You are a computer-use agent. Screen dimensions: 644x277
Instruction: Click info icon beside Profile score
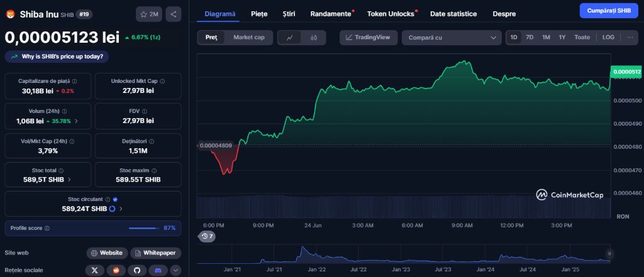click(x=47, y=228)
